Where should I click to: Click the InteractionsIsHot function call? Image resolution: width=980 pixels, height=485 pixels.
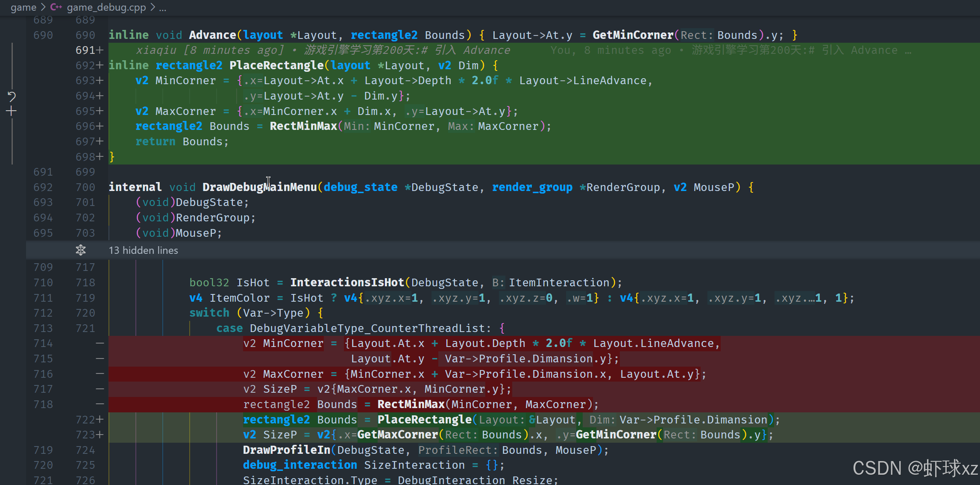pos(347,282)
